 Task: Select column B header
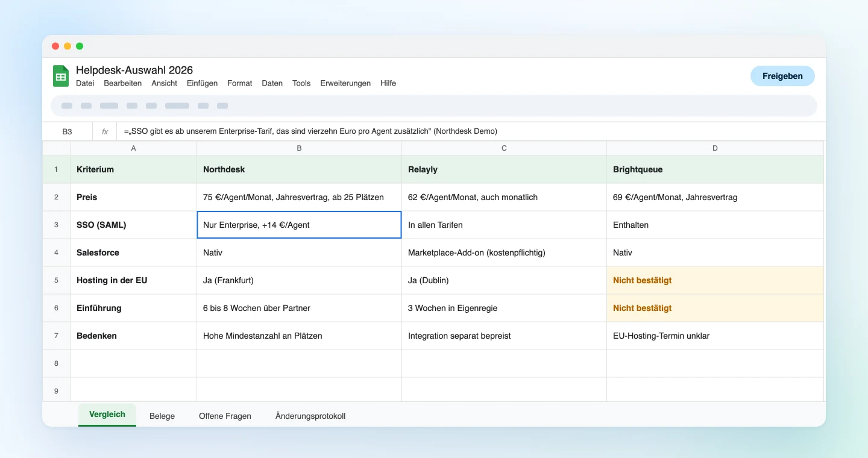(x=300, y=148)
